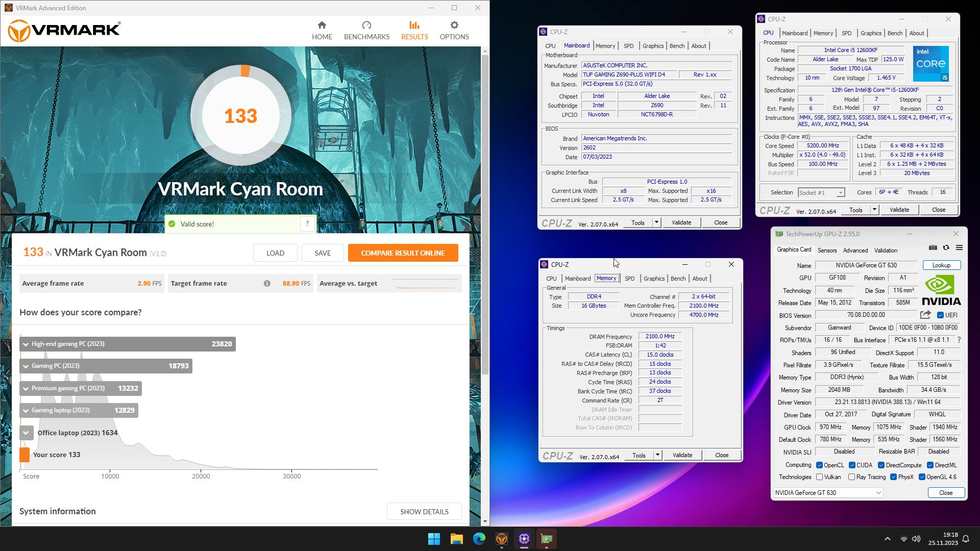Image resolution: width=980 pixels, height=551 pixels.
Task: Open the GPU-Z hamburger menu icon
Action: point(959,248)
